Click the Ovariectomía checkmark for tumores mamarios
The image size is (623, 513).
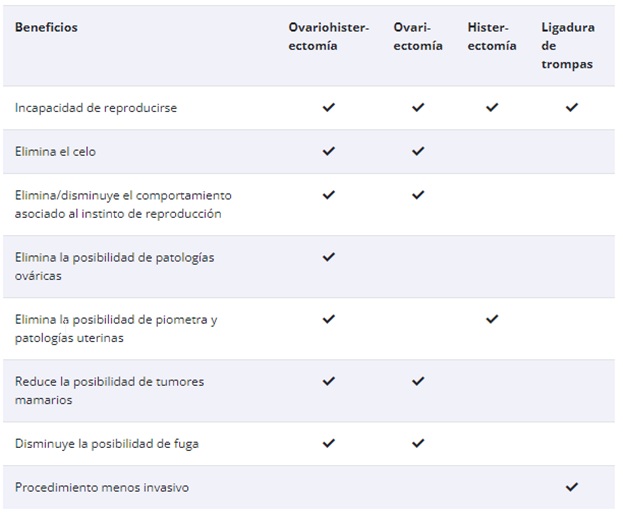point(418,381)
